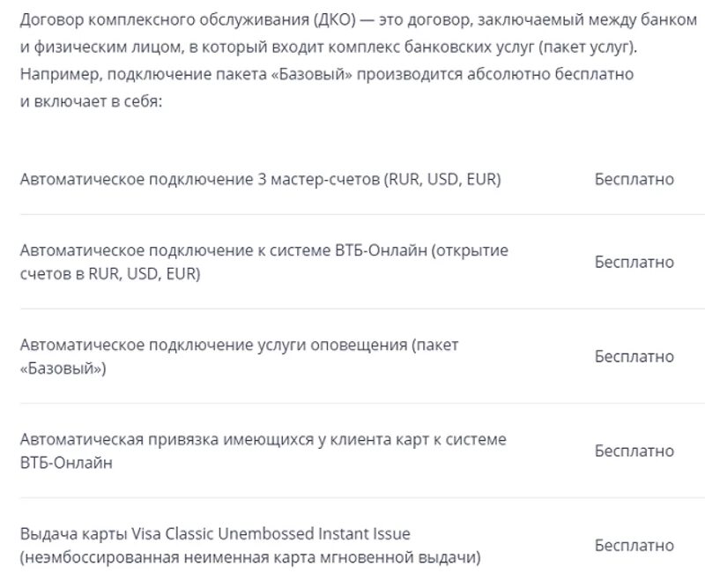Click the "и включает в себя:" line
This screenshot has width=705, height=588.
90,100
